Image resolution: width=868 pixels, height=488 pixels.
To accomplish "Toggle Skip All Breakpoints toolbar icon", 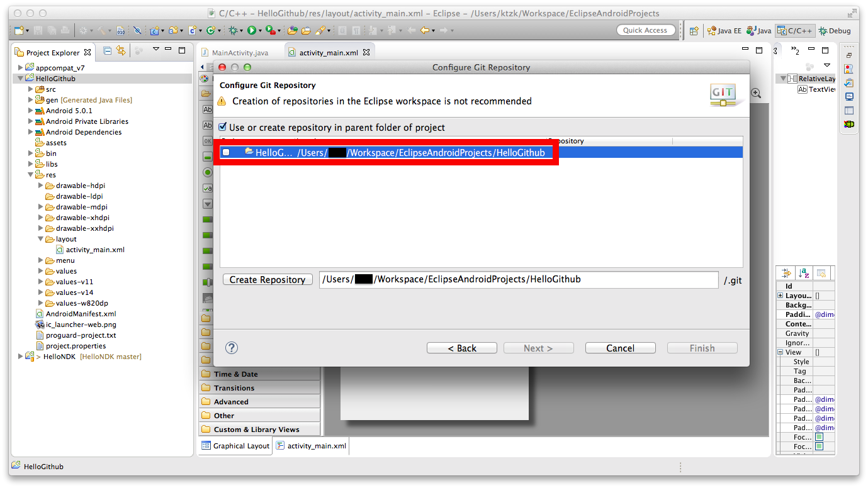I will pos(137,30).
